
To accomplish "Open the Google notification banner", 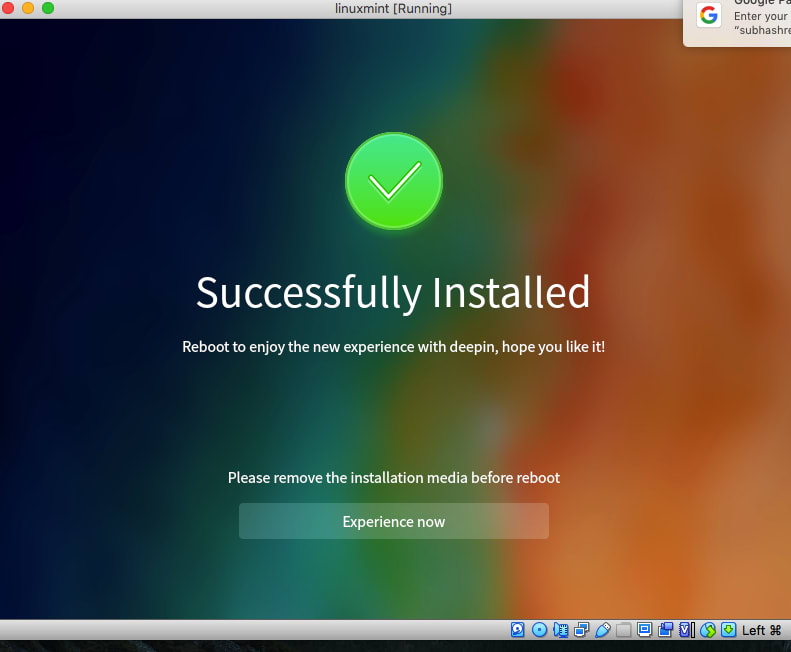I will [x=737, y=23].
